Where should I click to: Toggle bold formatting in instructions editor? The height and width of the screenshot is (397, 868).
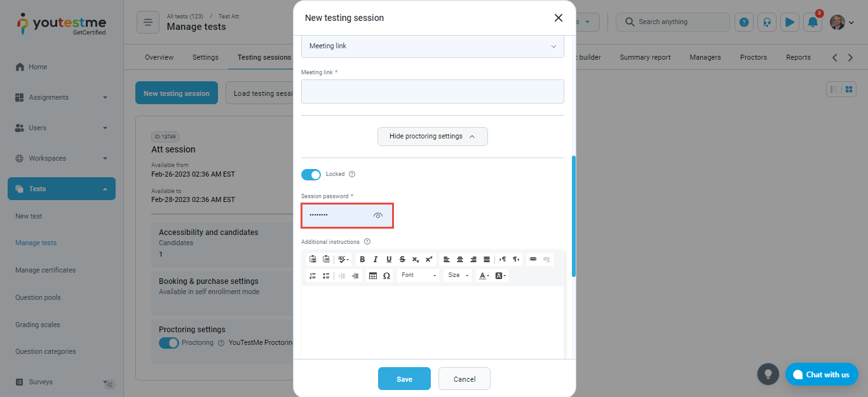[x=362, y=259]
